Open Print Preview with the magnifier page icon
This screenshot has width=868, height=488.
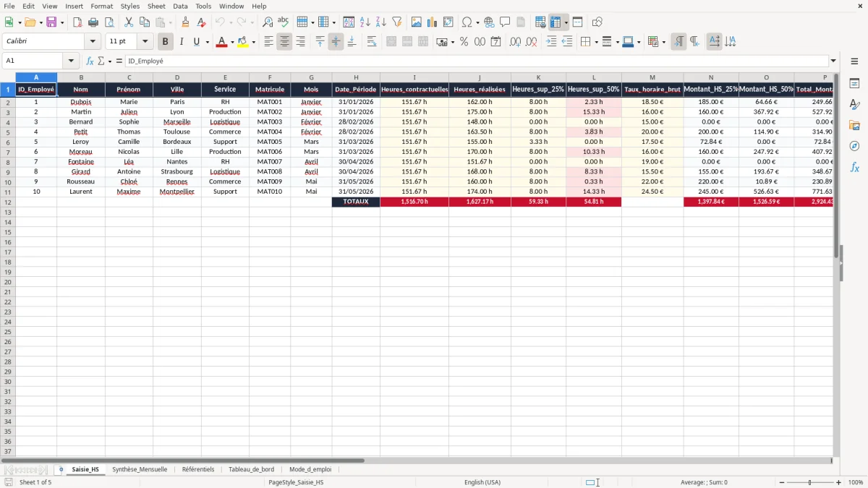click(x=109, y=22)
